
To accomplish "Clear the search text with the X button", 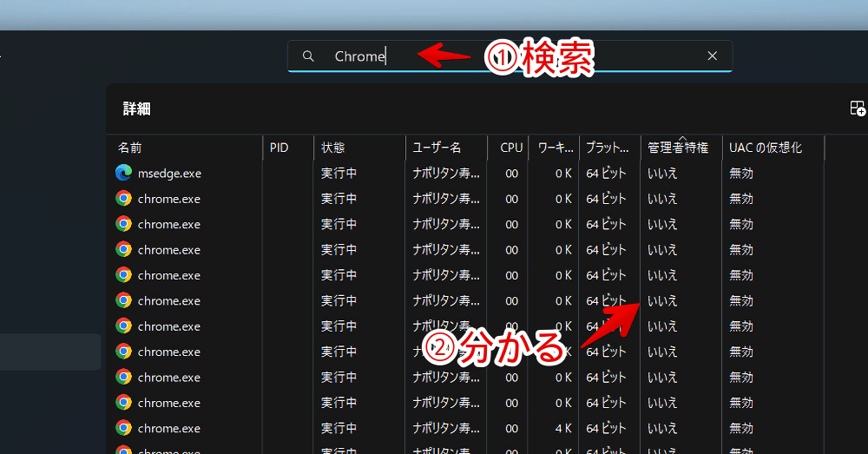I will click(712, 56).
